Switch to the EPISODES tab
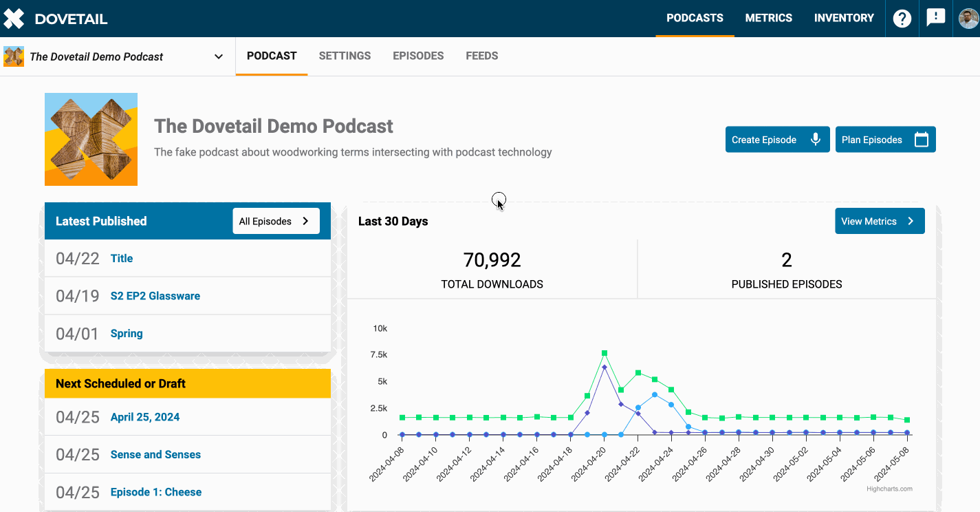 pos(418,56)
